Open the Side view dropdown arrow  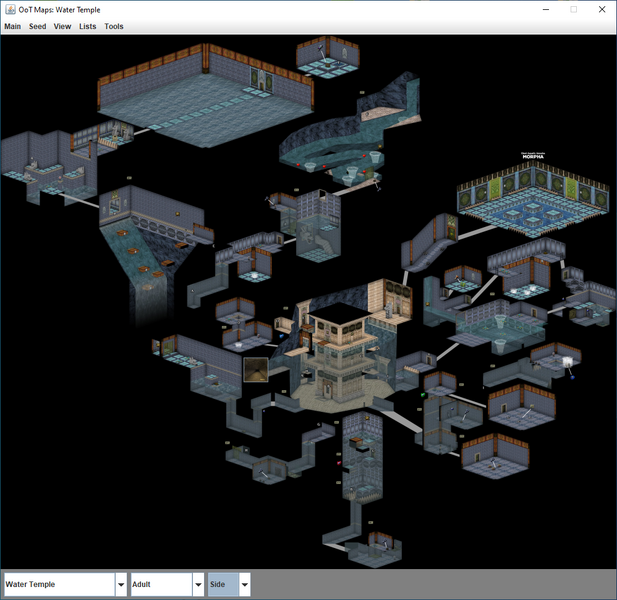[x=244, y=584]
